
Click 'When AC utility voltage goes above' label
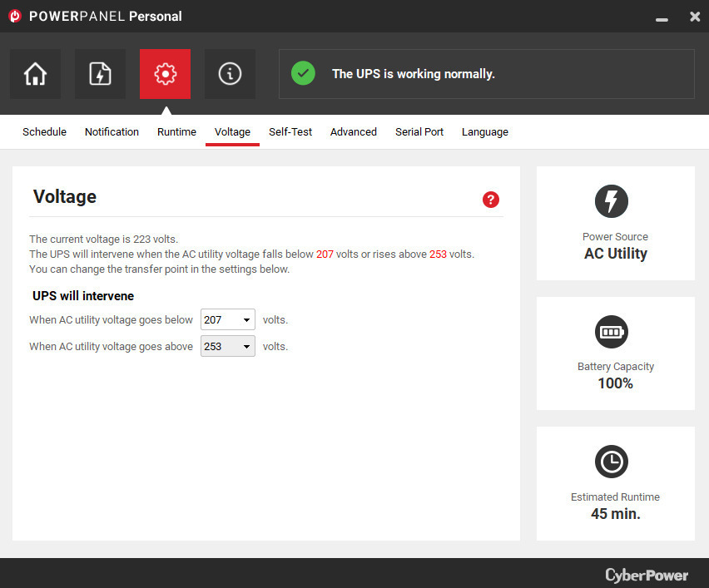[x=111, y=347]
